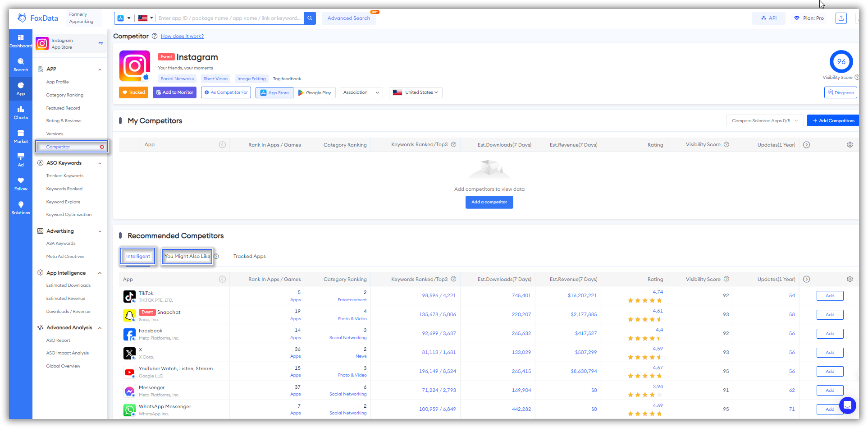This screenshot has height=428, width=868.
Task: Click Advanced Search button
Action: click(348, 18)
